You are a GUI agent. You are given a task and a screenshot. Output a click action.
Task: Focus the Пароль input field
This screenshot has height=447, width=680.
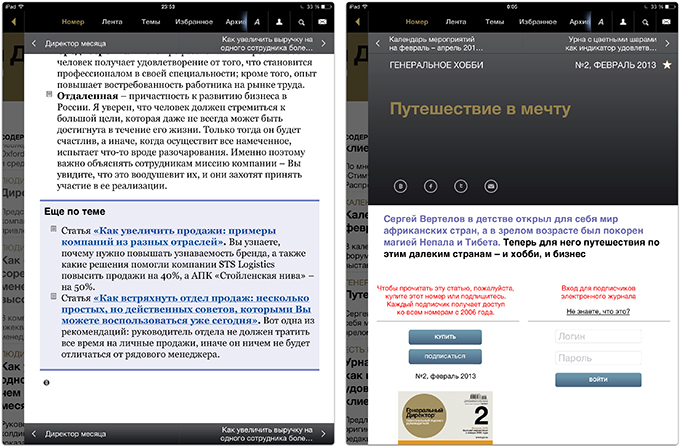click(x=598, y=358)
